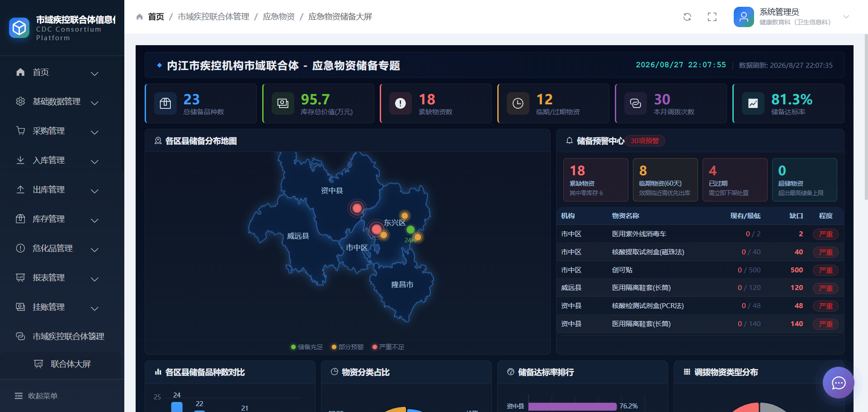Click the 隆昌市 region on the map

(402, 285)
